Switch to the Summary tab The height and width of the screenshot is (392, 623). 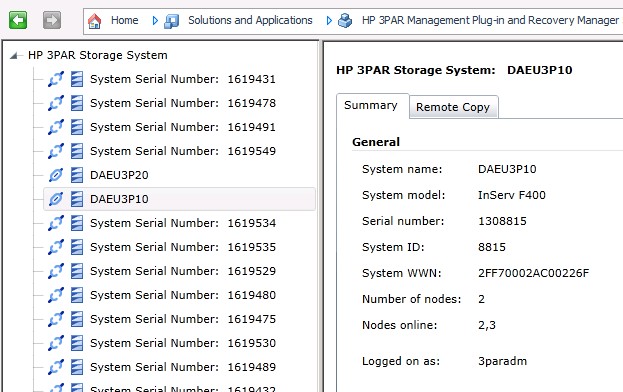(x=371, y=105)
